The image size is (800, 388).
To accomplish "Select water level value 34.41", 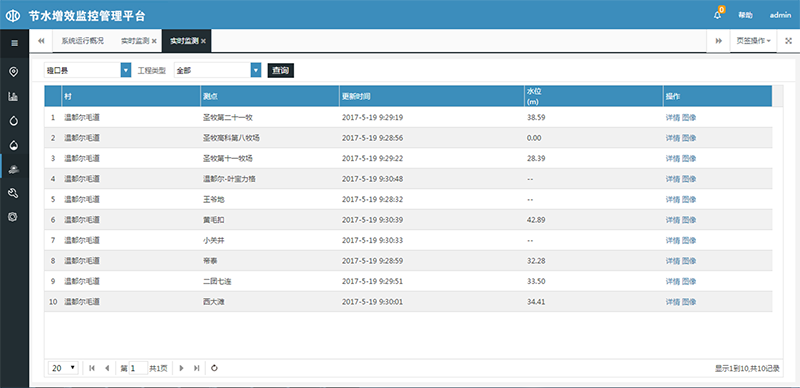I will click(x=536, y=302).
